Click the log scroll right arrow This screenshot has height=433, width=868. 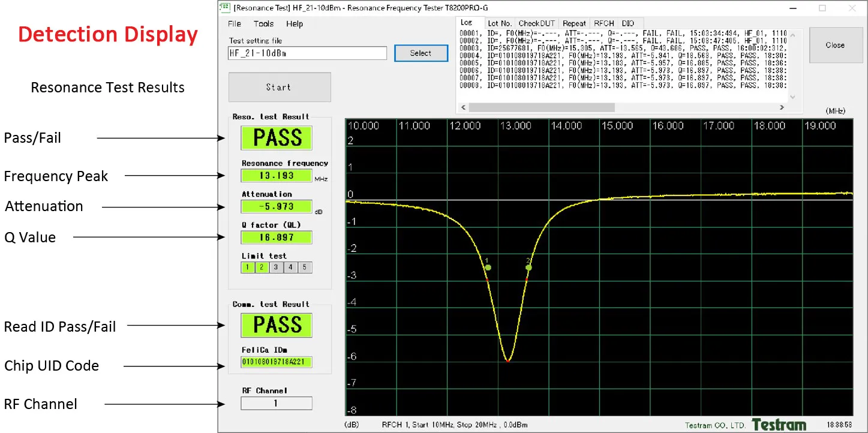click(x=782, y=107)
